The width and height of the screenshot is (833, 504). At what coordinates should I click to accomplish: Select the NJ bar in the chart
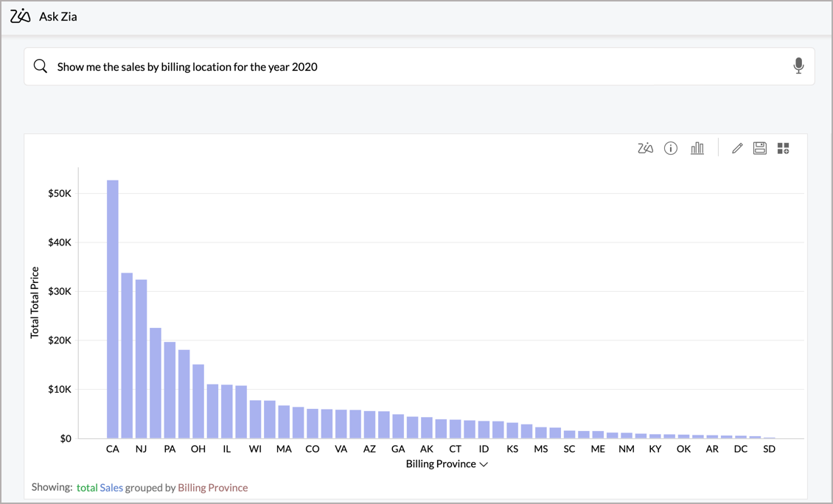coord(141,360)
